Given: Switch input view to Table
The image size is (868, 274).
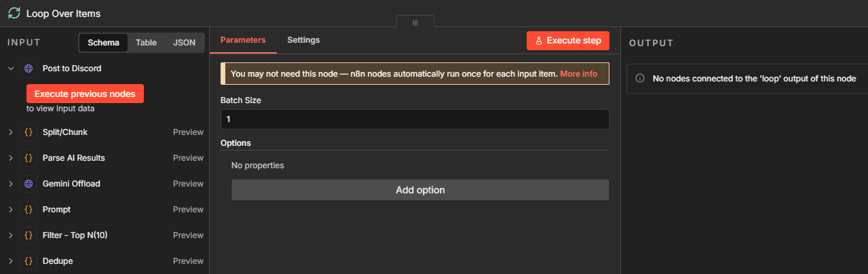Looking at the screenshot, I should [x=146, y=43].
